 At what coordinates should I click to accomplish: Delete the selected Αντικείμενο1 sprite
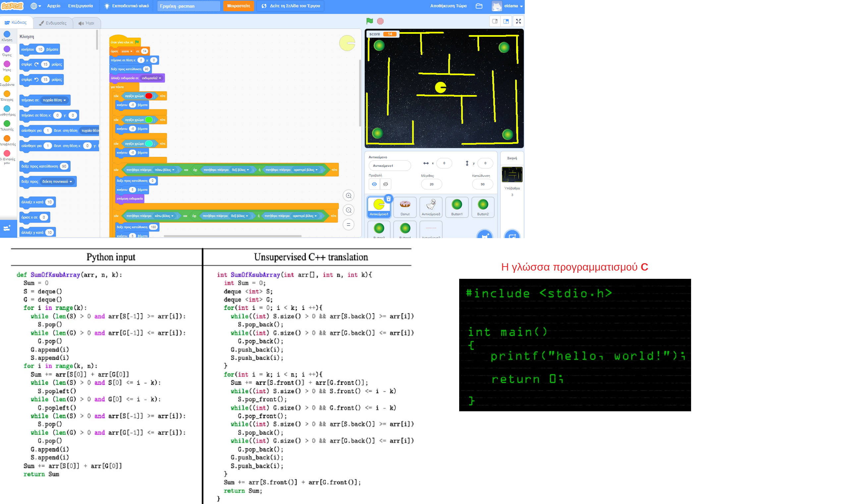click(389, 199)
